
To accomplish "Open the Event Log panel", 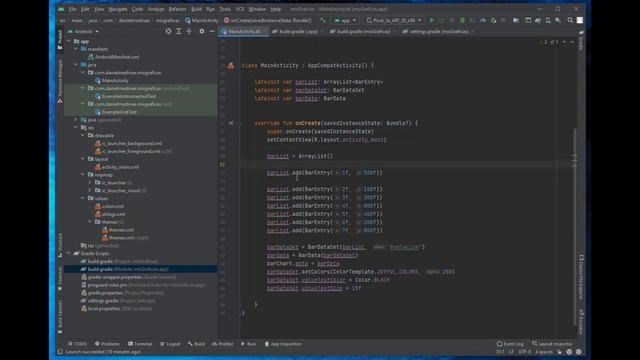I will click(510, 344).
